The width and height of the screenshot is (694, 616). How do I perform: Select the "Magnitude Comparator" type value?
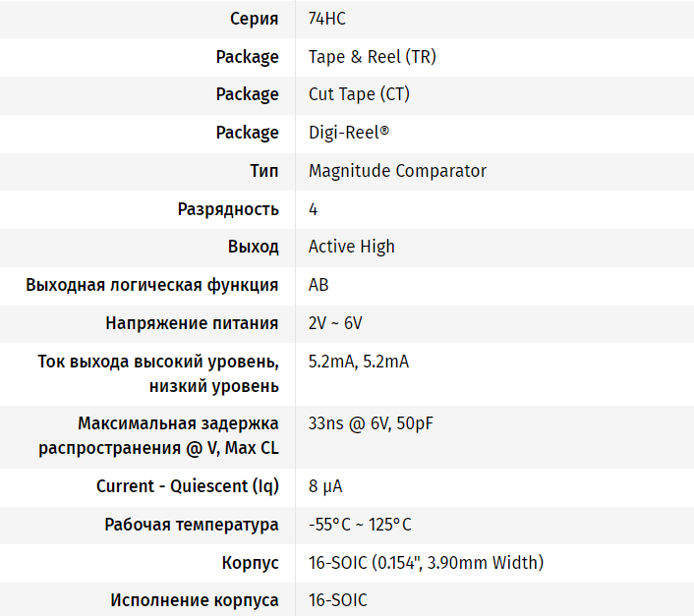(397, 171)
